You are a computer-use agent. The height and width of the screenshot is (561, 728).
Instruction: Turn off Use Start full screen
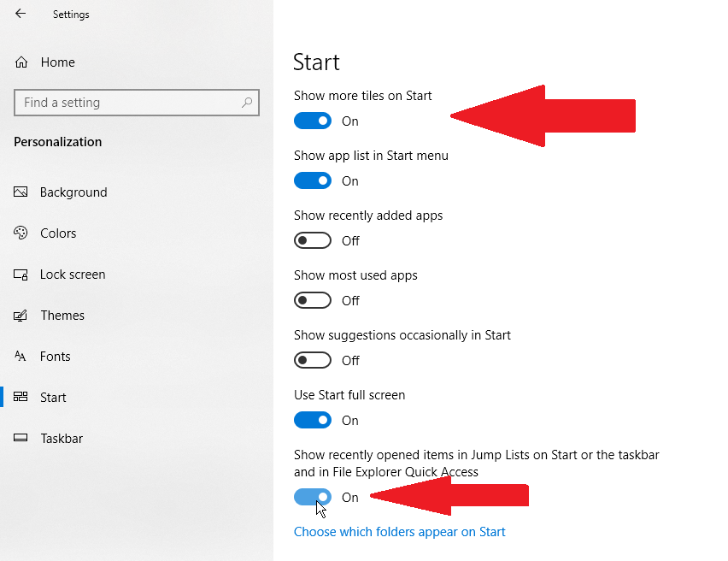pos(313,420)
